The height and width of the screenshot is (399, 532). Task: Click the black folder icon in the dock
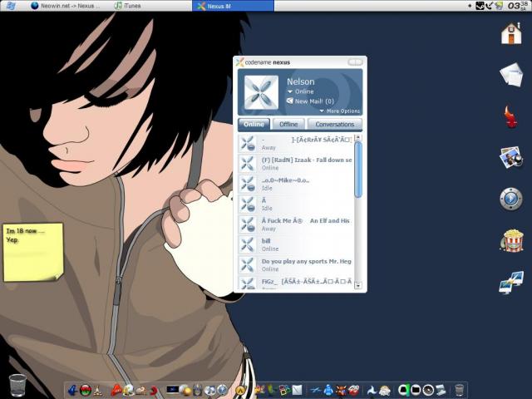(x=416, y=391)
